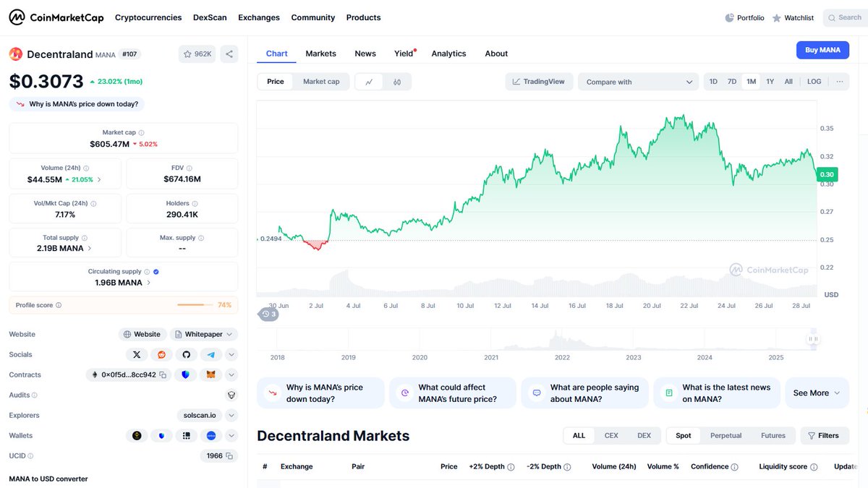Screen dimensions: 868x488
Task: Click the Search field in header
Action: click(x=845, y=17)
